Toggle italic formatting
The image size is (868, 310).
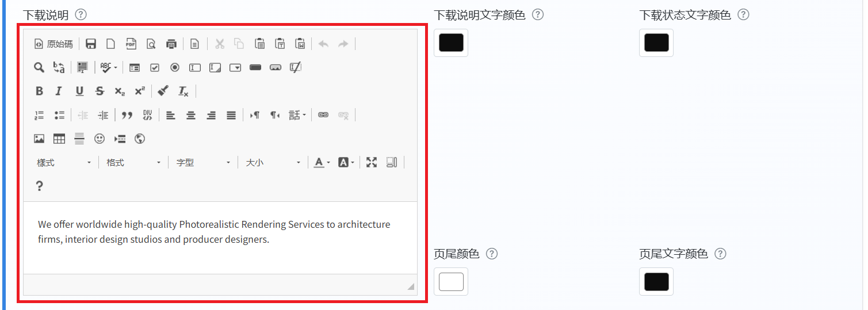59,91
